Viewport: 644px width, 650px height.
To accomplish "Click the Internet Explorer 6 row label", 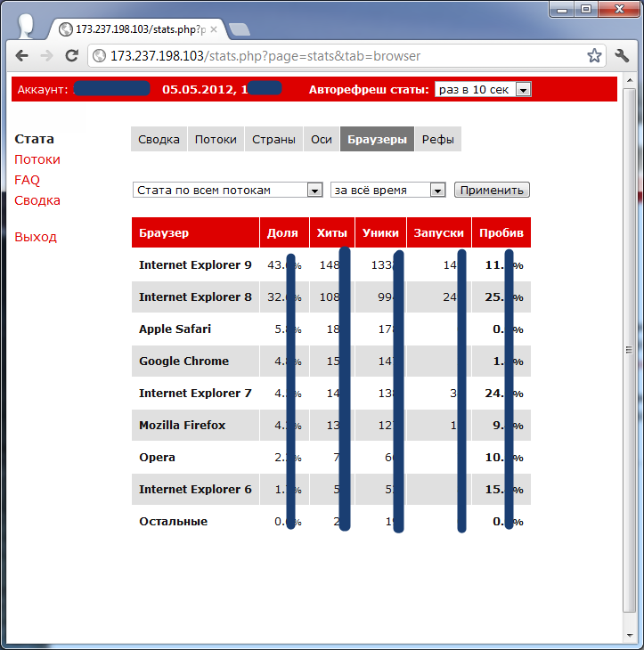I will (x=195, y=489).
